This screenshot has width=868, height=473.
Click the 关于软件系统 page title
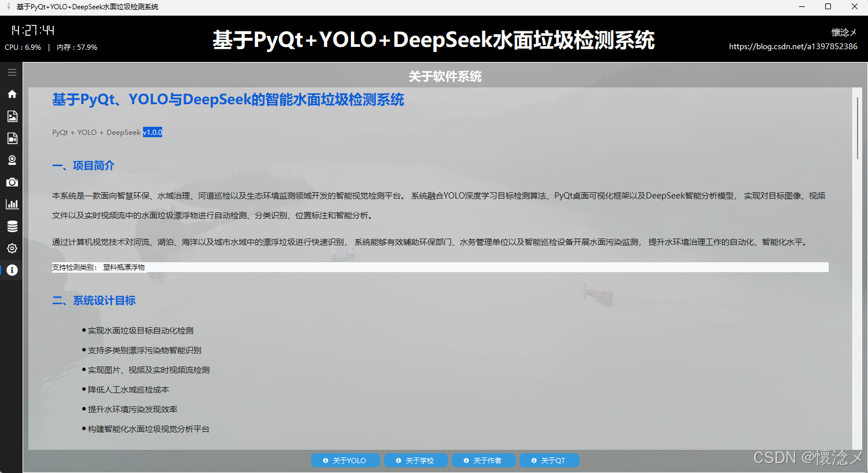(445, 76)
